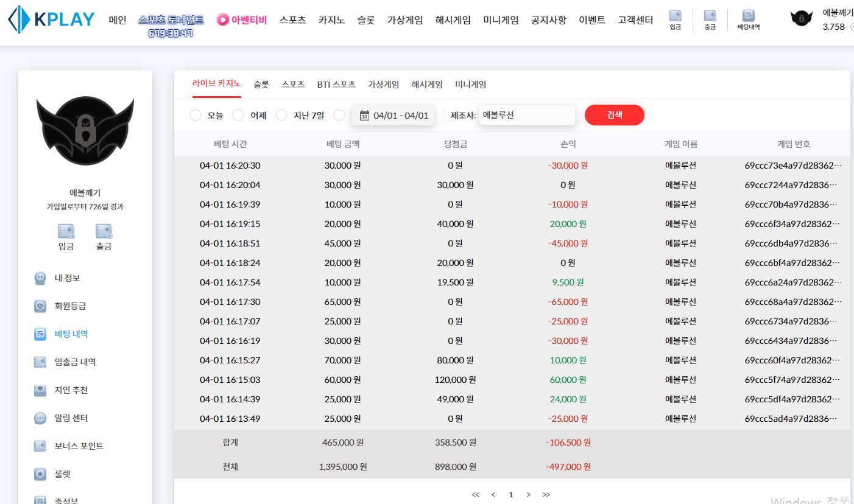Click sidebar deposit (입금) wallet icon
The width and height of the screenshot is (854, 504).
66,231
